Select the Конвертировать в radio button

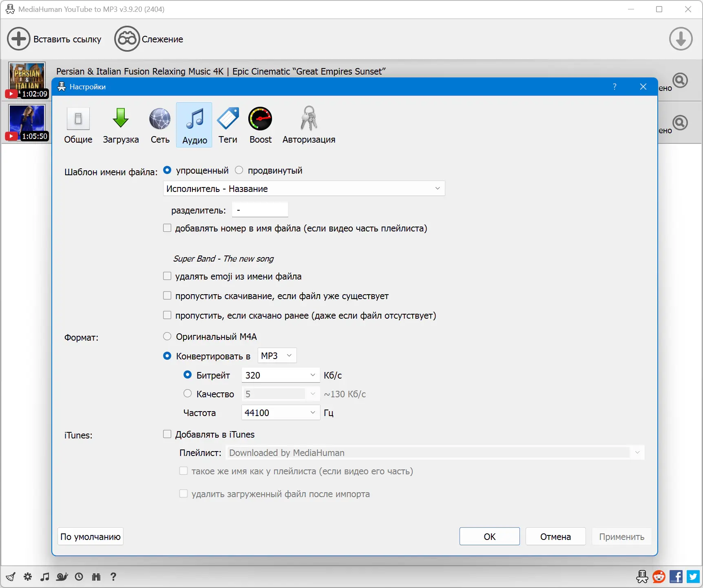click(167, 356)
